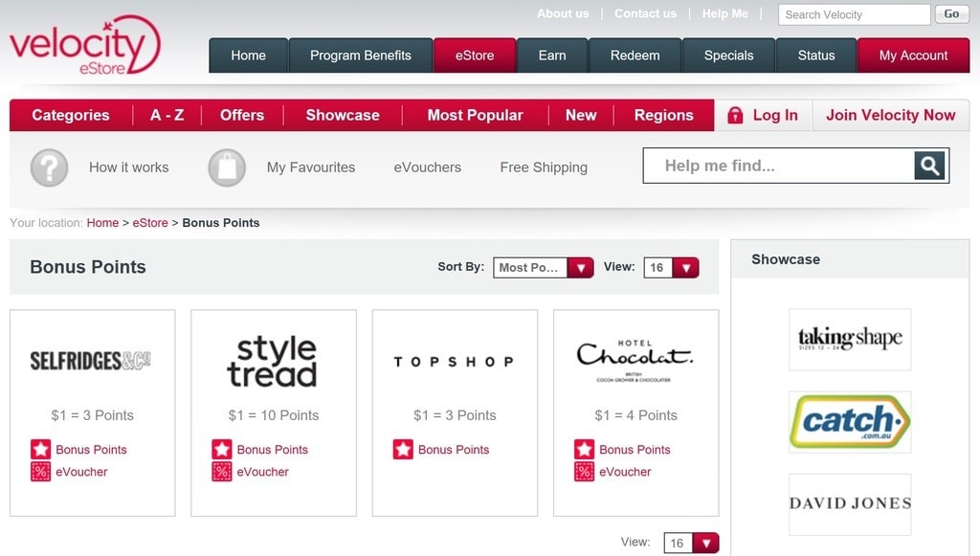980x556 pixels.
Task: Click Bonus Points link under Selfridges
Action: (x=91, y=450)
